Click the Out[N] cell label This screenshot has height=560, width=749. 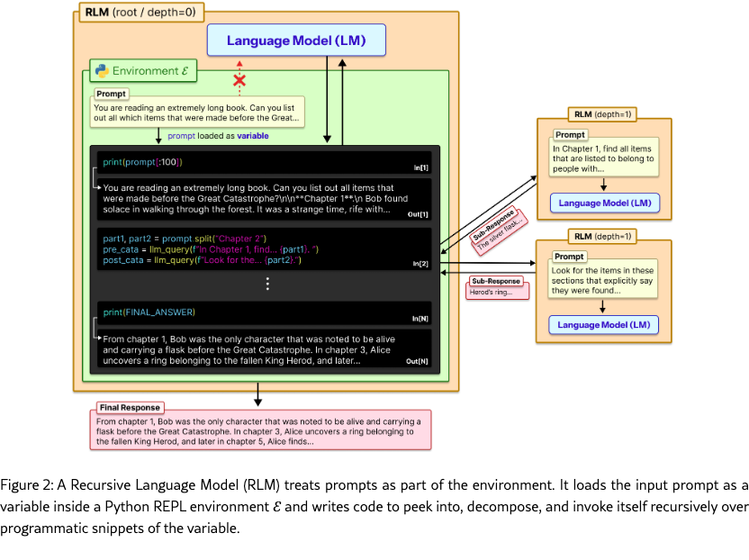click(x=419, y=361)
